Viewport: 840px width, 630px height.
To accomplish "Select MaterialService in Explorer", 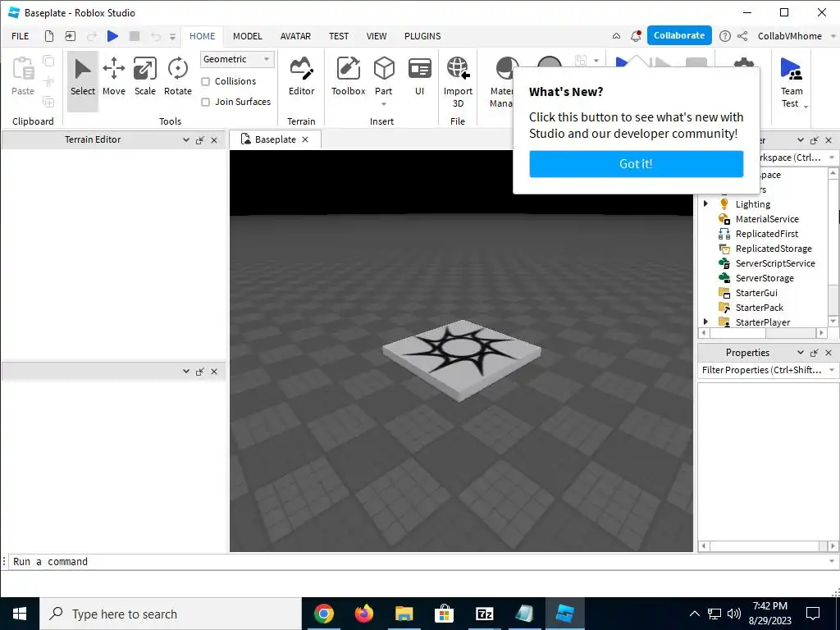I will (x=767, y=219).
